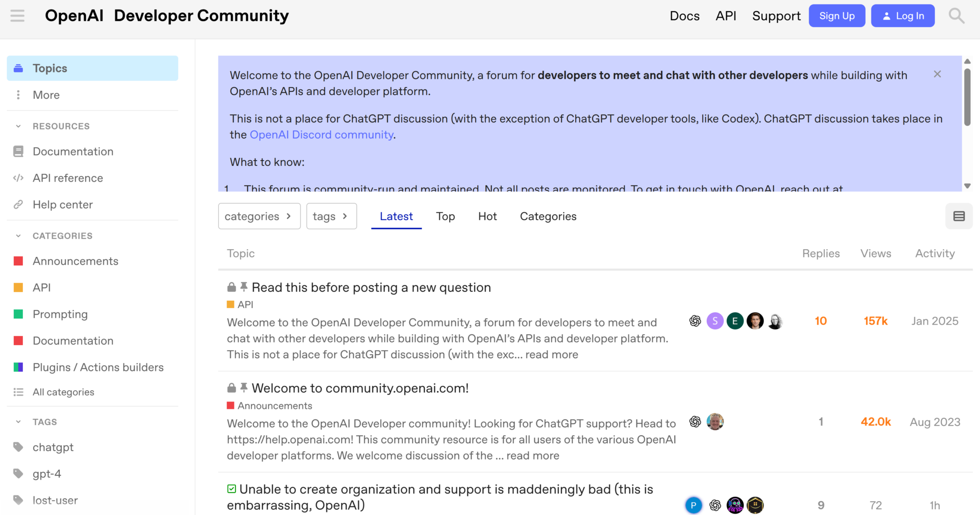Collapse the TAGS sidebar section
The width and height of the screenshot is (980, 515).
(x=18, y=422)
